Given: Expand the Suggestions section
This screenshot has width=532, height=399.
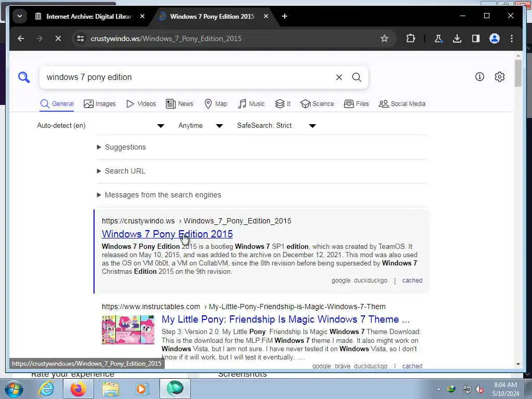Looking at the screenshot, I should [x=122, y=147].
